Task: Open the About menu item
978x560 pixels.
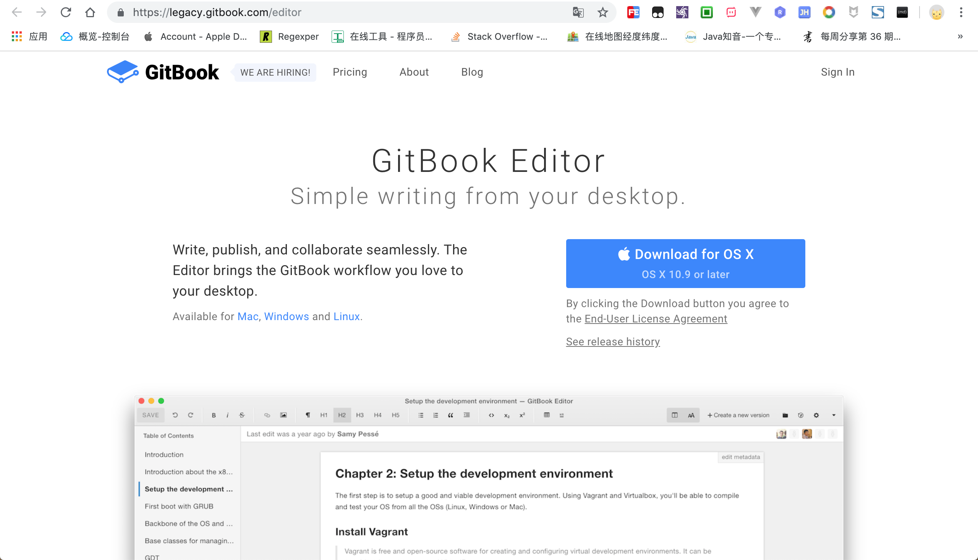Action: [x=414, y=72]
